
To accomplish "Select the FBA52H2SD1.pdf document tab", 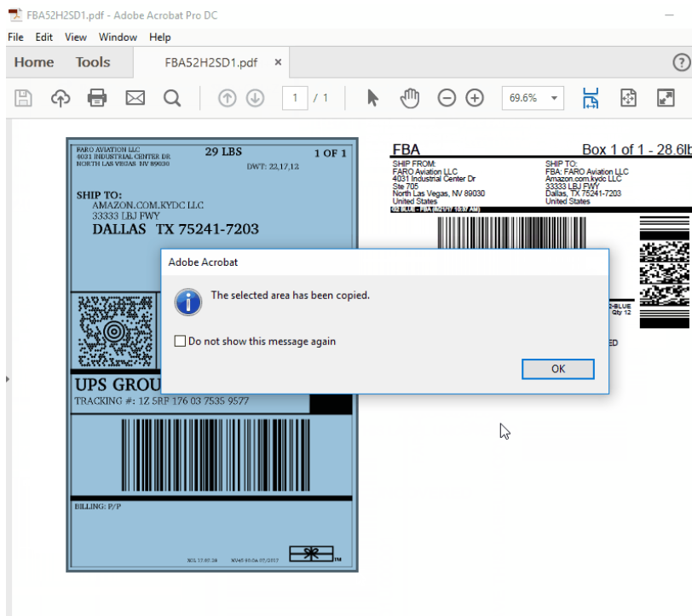I will [211, 63].
